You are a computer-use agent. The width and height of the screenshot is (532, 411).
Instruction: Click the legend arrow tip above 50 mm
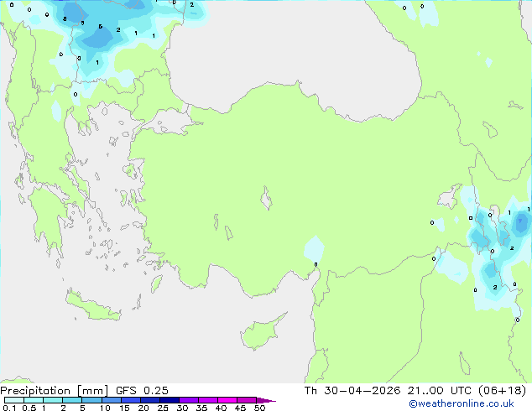[x=266, y=400]
